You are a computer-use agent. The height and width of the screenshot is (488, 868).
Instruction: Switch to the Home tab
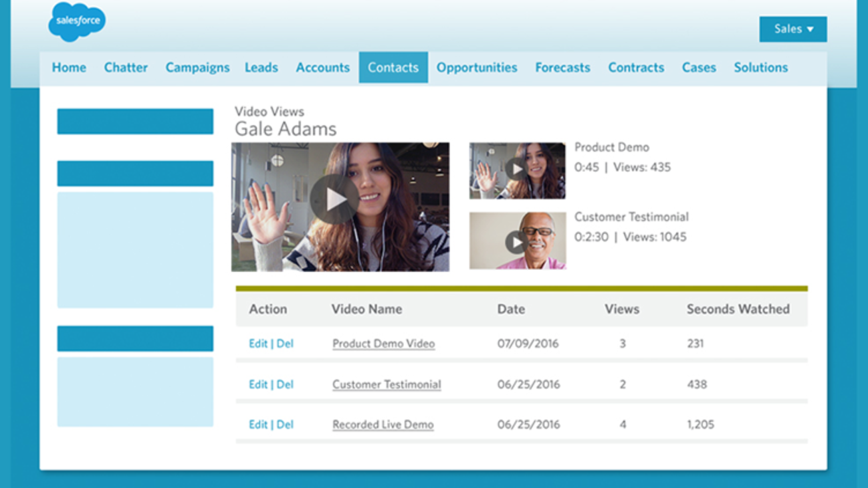pyautogui.click(x=68, y=67)
